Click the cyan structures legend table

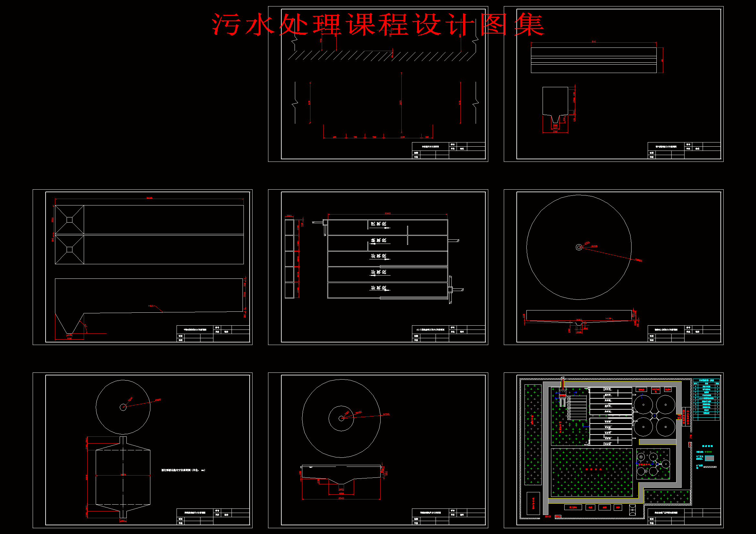[706, 399]
